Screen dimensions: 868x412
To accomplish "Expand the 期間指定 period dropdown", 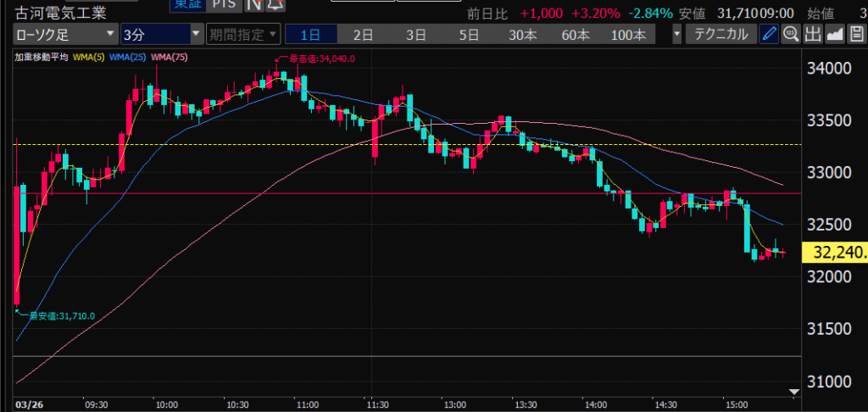I will coord(243,35).
